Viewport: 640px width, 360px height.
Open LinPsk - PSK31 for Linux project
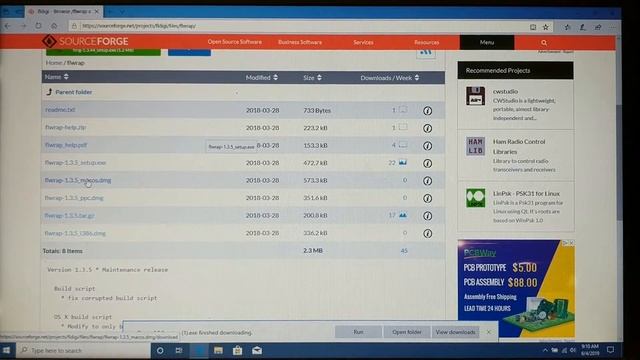(526, 193)
